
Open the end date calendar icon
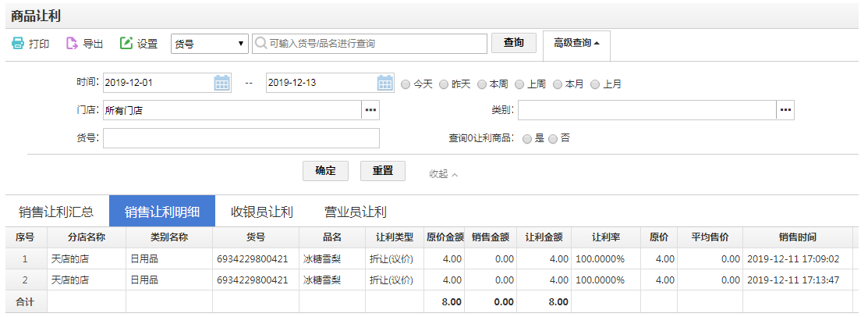[x=384, y=83]
